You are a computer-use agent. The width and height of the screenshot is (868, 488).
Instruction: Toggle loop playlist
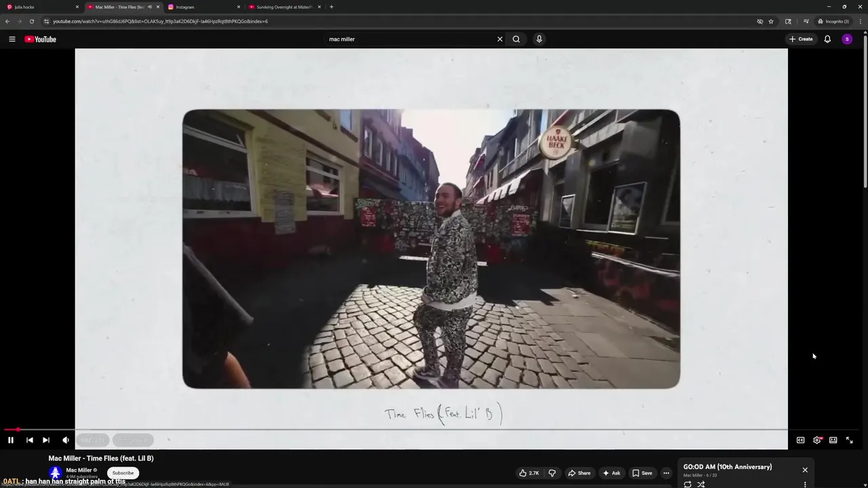688,484
